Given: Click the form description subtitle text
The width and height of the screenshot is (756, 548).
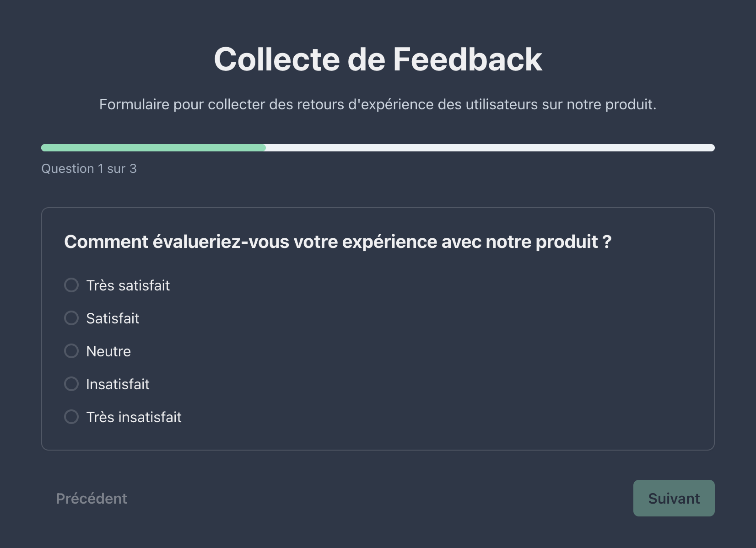Looking at the screenshot, I should (378, 104).
